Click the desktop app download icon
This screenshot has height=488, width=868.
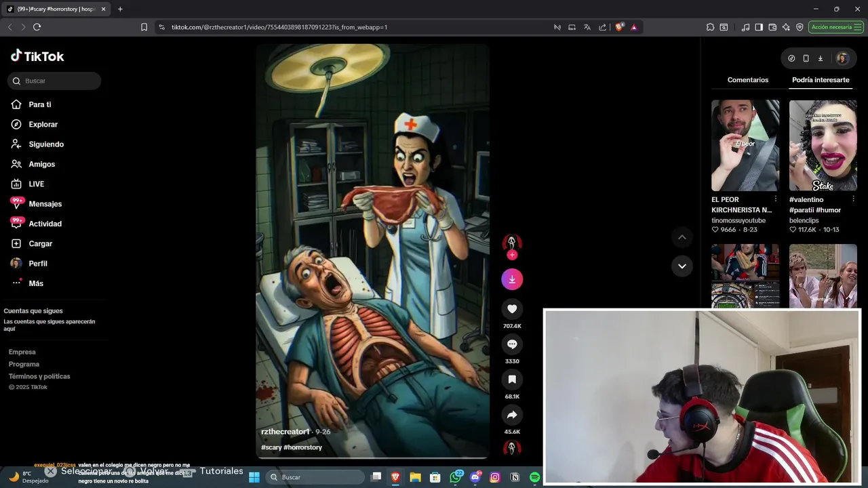pos(821,58)
